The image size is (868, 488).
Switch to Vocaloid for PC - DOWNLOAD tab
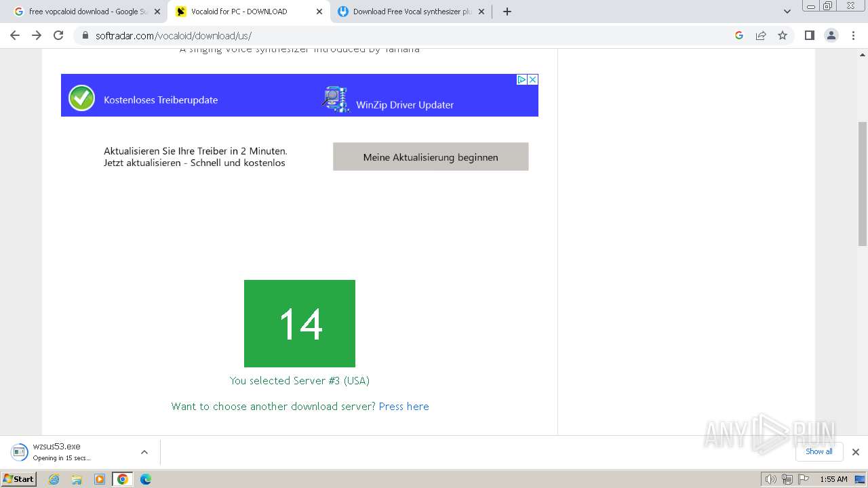click(249, 12)
